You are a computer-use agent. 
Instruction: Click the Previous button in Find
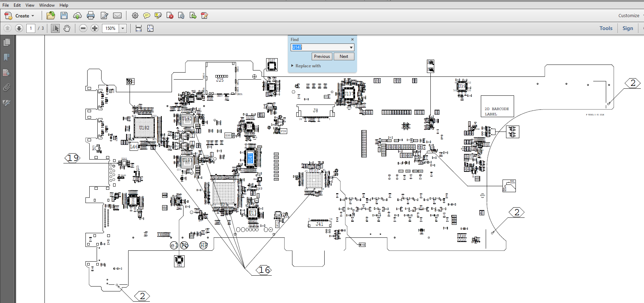pyautogui.click(x=322, y=56)
